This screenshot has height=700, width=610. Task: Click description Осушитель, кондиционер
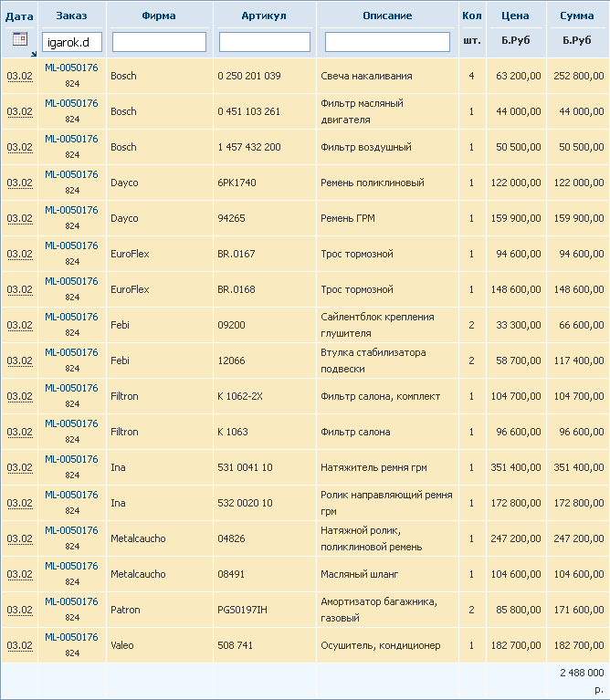pos(381,645)
